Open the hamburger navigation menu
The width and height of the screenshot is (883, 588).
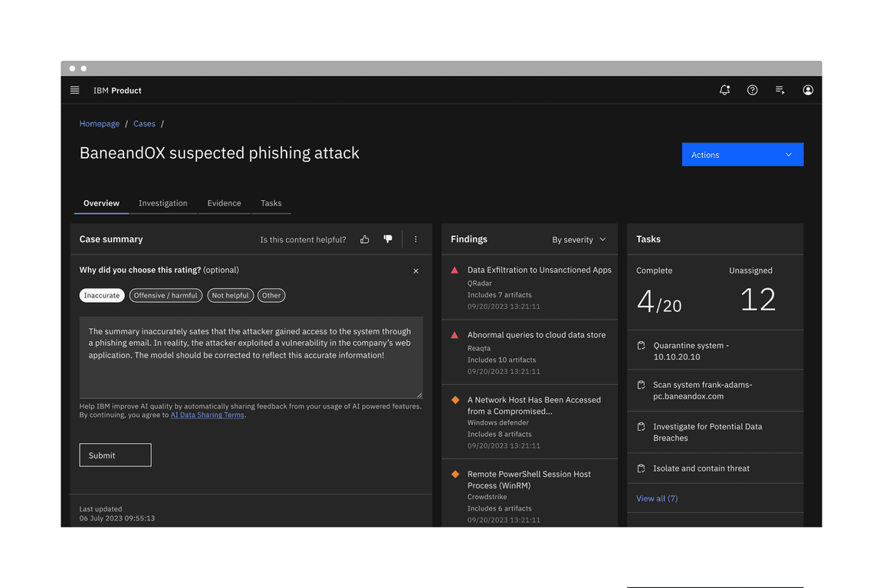pos(74,90)
